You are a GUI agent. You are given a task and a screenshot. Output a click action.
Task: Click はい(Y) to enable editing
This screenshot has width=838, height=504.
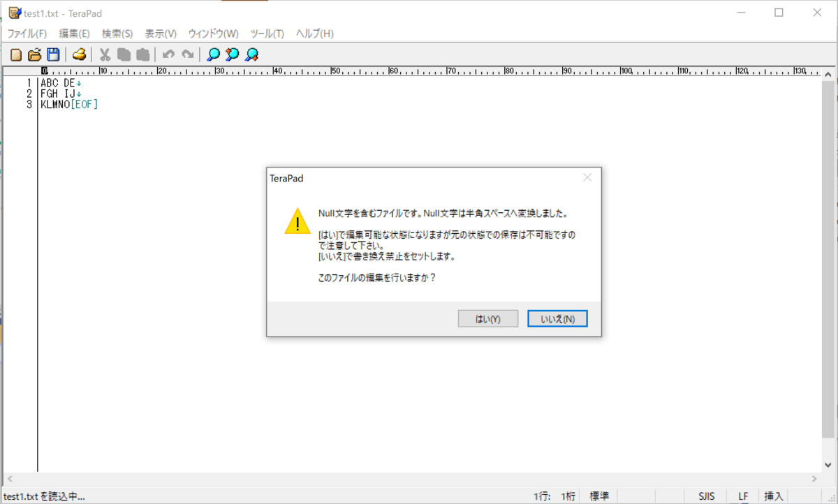[x=487, y=318]
